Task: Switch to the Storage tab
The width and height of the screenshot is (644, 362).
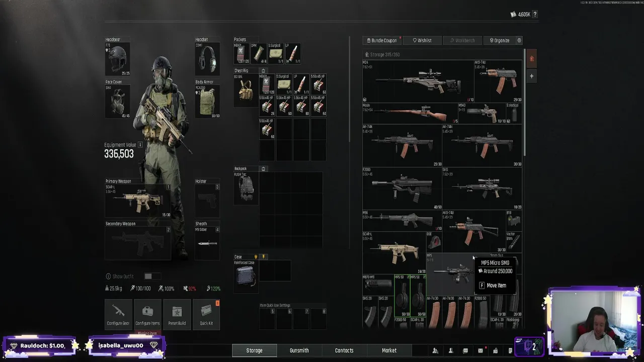Action: (254, 350)
